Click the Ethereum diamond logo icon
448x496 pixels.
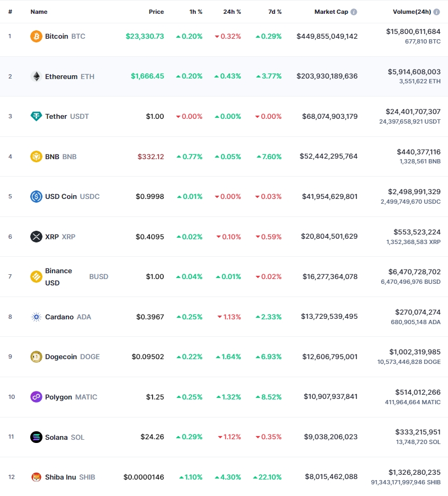tap(36, 76)
